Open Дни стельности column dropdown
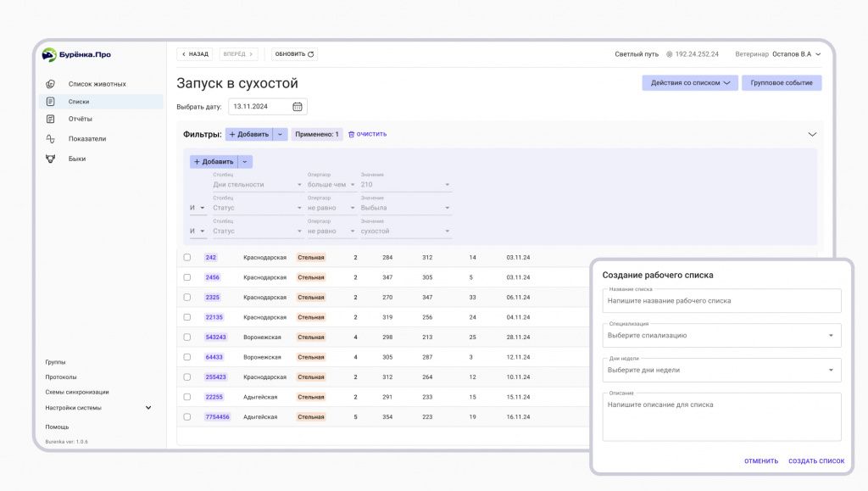The width and height of the screenshot is (868, 491). [x=258, y=185]
